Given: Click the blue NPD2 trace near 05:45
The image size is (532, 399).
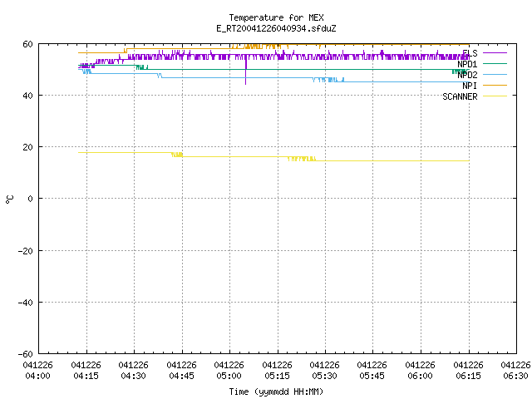Looking at the screenshot, I should tap(372, 82).
